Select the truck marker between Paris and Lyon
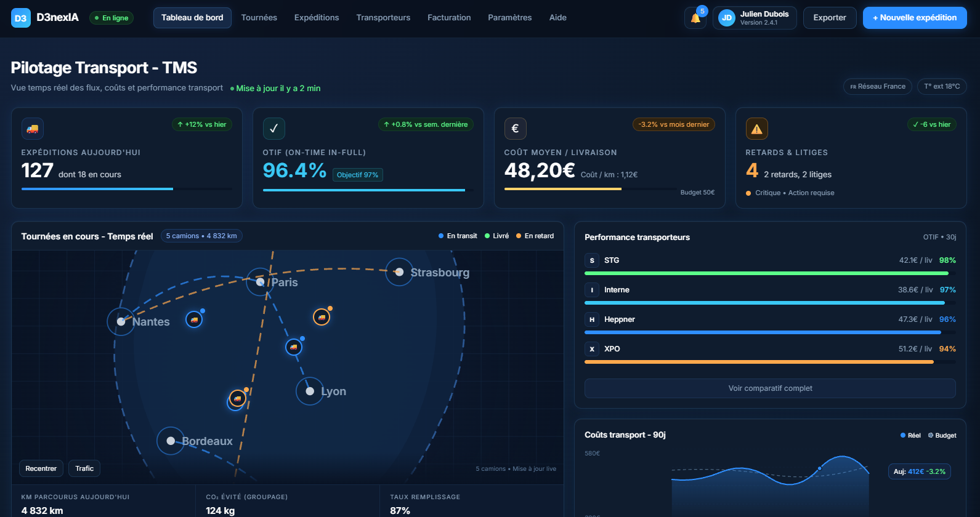 294,347
